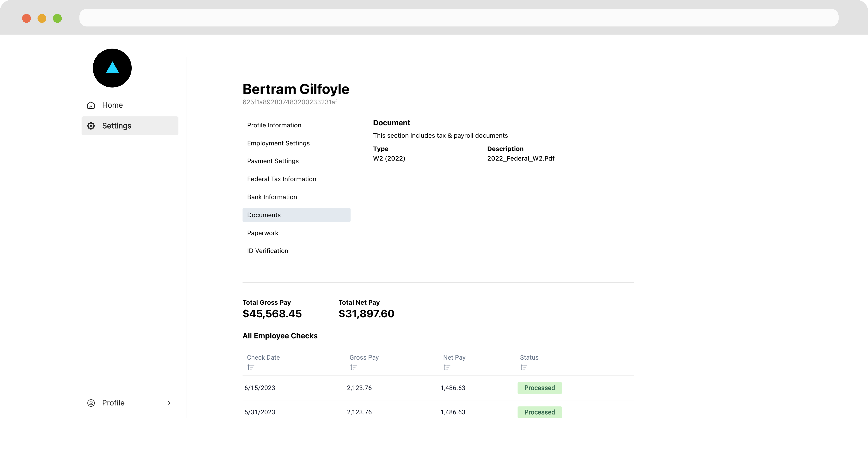Select the 6/15/2023 check date cell
This screenshot has width=868, height=476.
pyautogui.click(x=259, y=388)
